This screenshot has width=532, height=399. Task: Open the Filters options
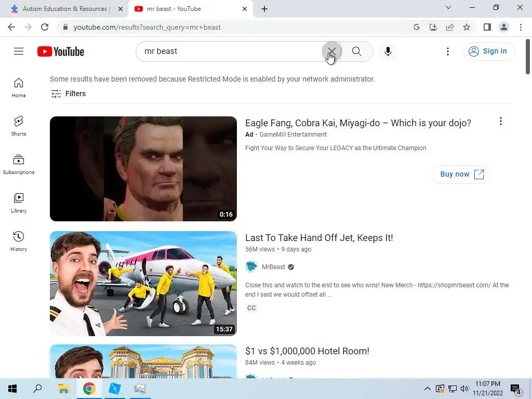(x=68, y=94)
